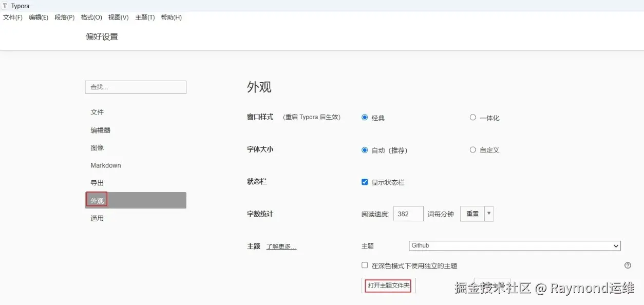Screen dimensions: 644x305
Task: Choose 一体化 window style radio
Action: coord(473,118)
